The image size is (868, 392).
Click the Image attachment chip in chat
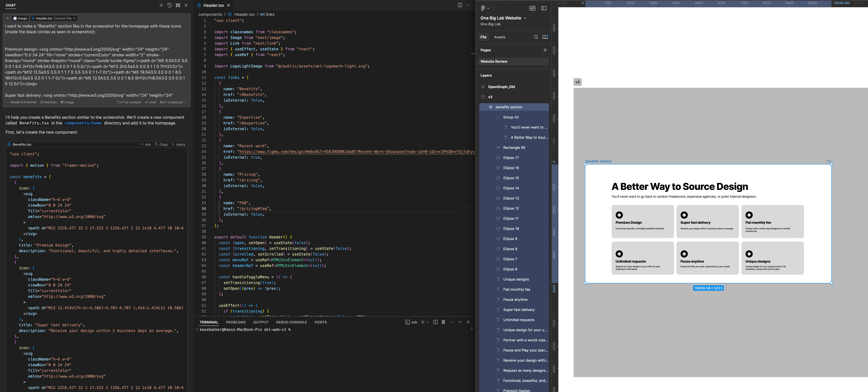(20, 18)
